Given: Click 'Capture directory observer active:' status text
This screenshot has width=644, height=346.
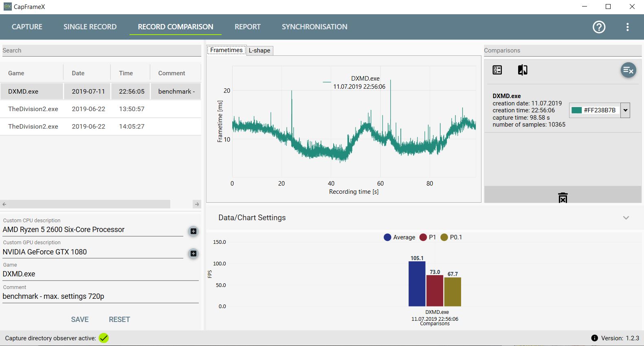Looking at the screenshot, I should pos(51,338).
